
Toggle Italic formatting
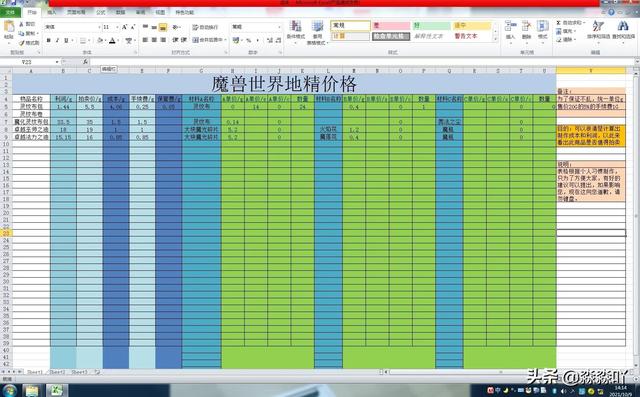[x=57, y=40]
